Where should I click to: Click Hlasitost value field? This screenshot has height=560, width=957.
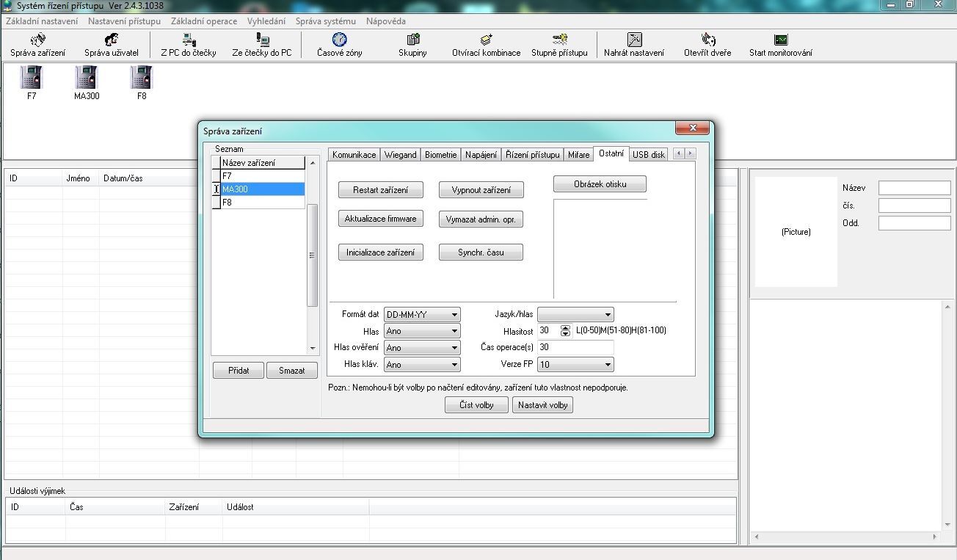pyautogui.click(x=548, y=331)
